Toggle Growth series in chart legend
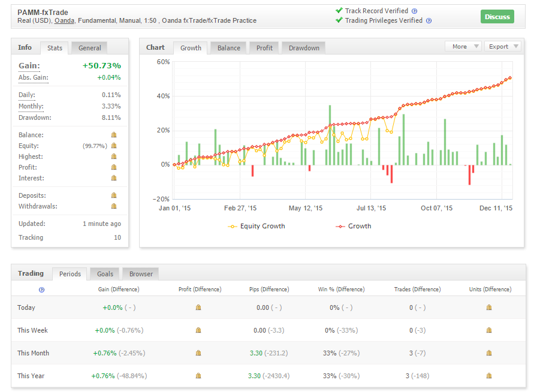The width and height of the screenshot is (534, 392). pos(354,226)
